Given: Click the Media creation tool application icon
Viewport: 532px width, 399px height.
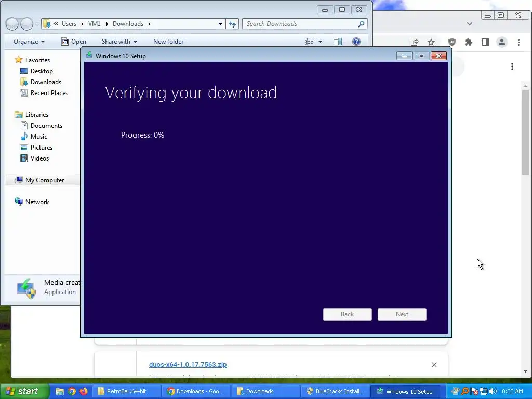Looking at the screenshot, I should tap(26, 289).
